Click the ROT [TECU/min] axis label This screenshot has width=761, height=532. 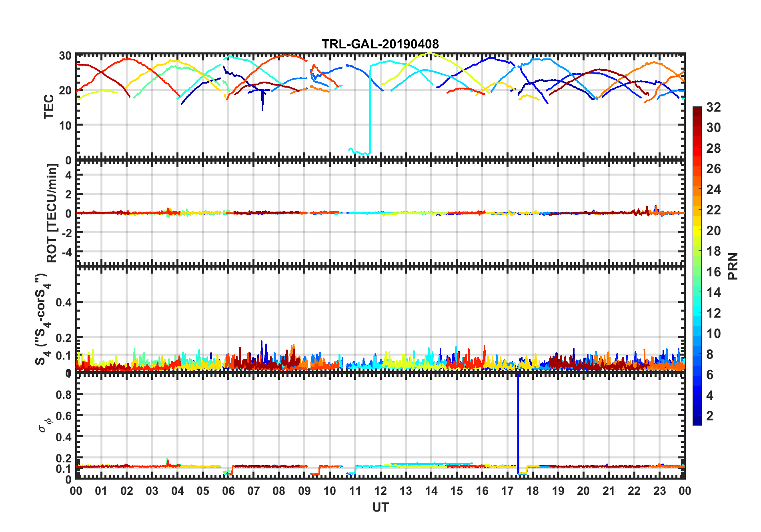click(x=52, y=213)
